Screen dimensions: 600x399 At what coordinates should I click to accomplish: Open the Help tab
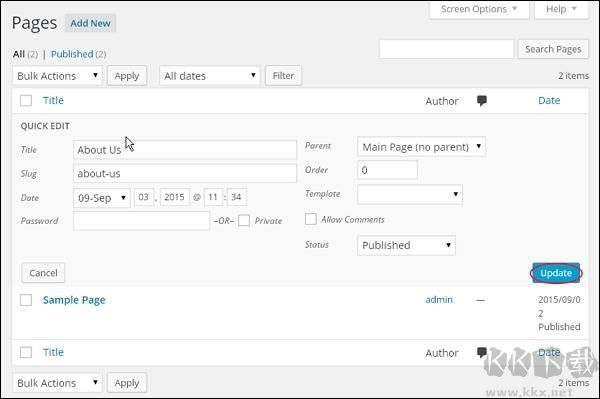click(x=561, y=9)
